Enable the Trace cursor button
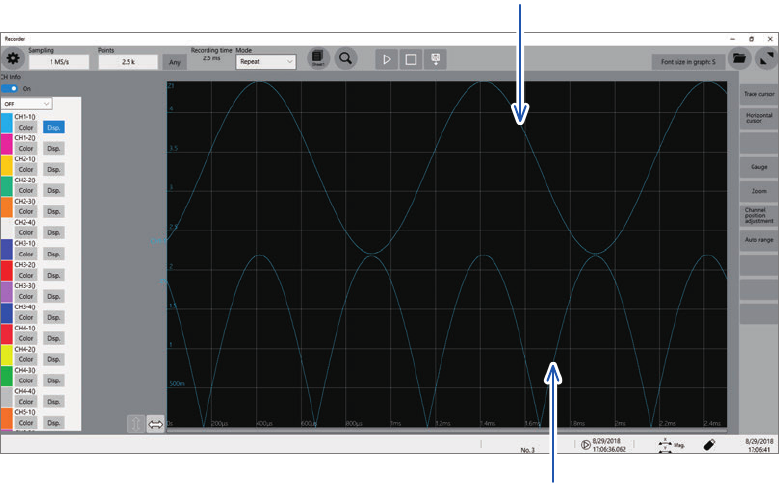 (759, 94)
